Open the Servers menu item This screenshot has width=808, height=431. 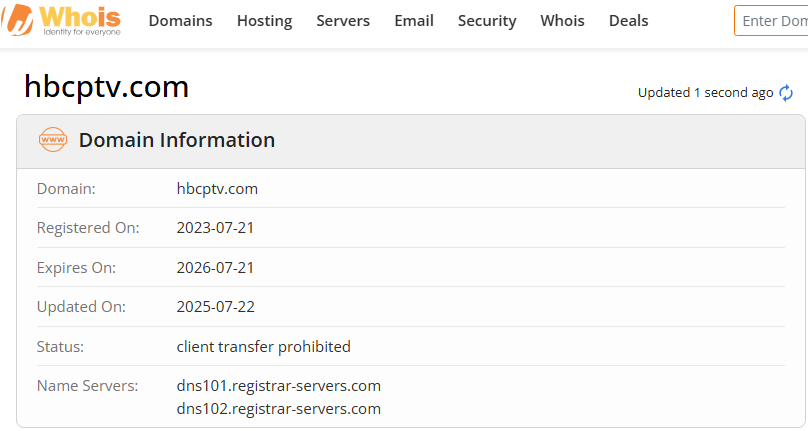(343, 20)
